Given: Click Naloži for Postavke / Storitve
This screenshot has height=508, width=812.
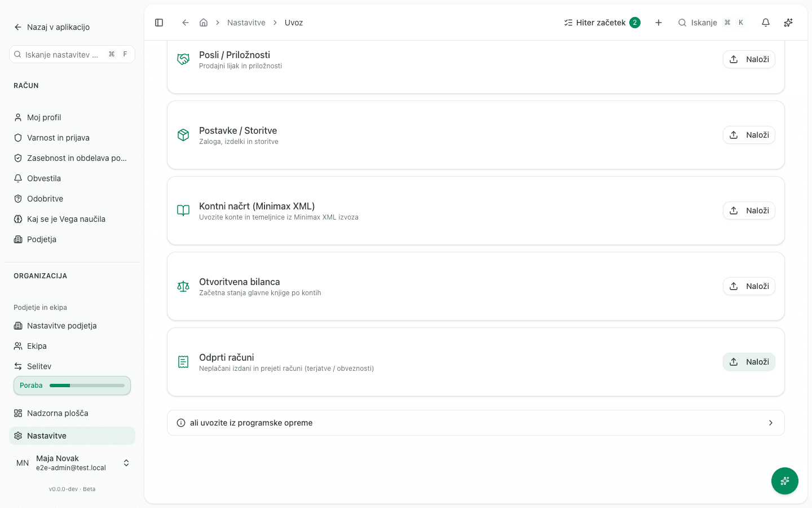Looking at the screenshot, I should (x=749, y=135).
